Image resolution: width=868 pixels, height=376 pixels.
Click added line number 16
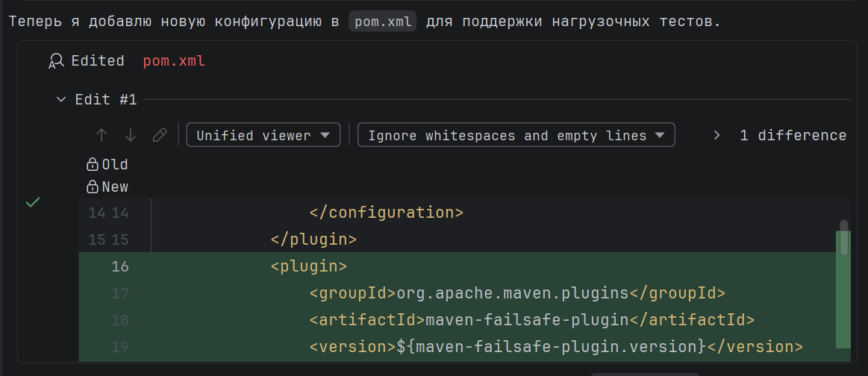(119, 266)
